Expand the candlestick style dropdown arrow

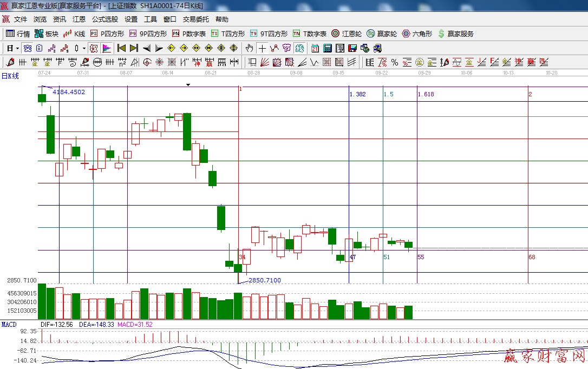click(84, 48)
